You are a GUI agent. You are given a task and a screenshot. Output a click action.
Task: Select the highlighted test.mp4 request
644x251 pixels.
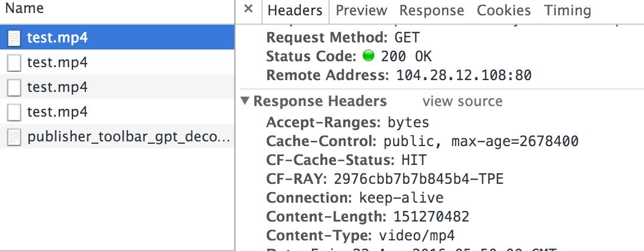117,38
